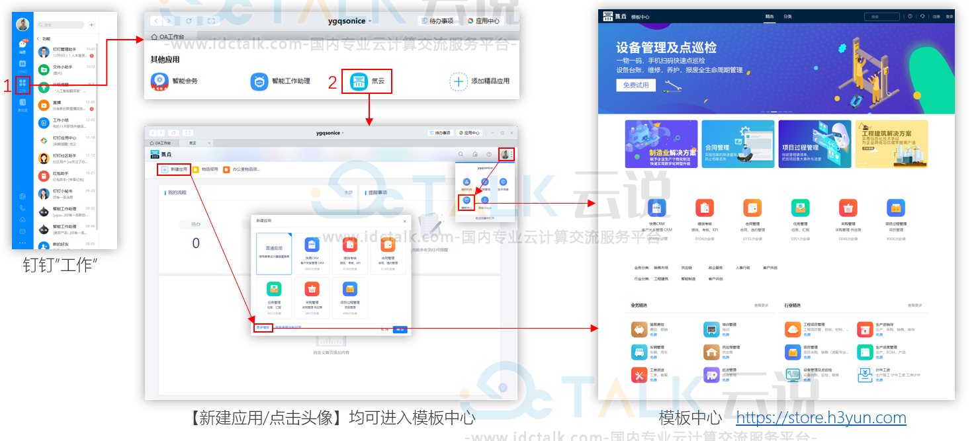The height and width of the screenshot is (441, 980).
Task: Confirm with blue button in 新建应用 dialog
Action: coord(400,329)
